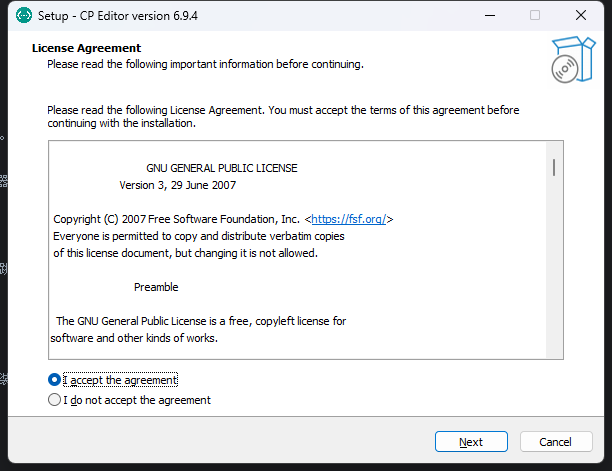The width and height of the screenshot is (612, 471).
Task: Click the License Agreement page heading
Action: click(86, 48)
